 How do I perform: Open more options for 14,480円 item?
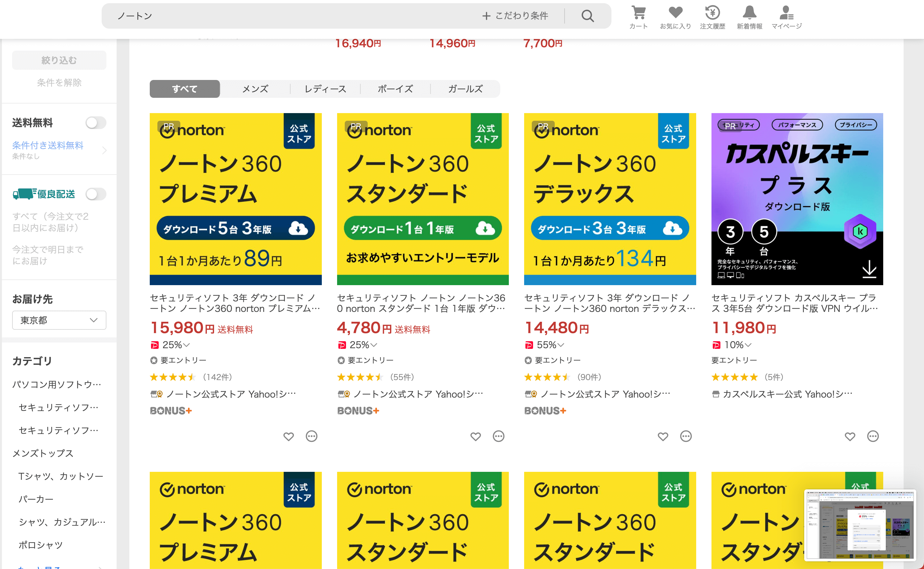[x=686, y=436]
